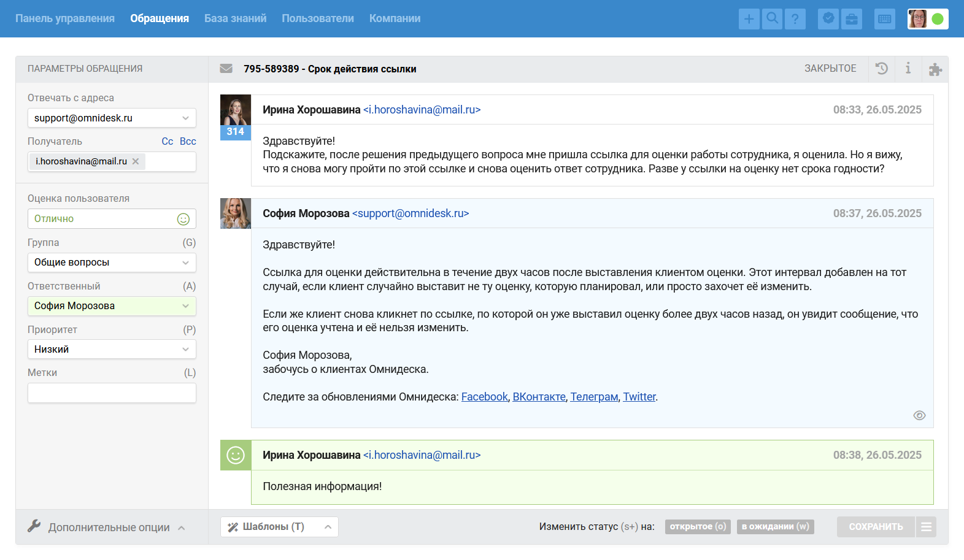The width and height of the screenshot is (964, 560).
Task: Click the question mark help icon
Action: pyautogui.click(x=795, y=19)
